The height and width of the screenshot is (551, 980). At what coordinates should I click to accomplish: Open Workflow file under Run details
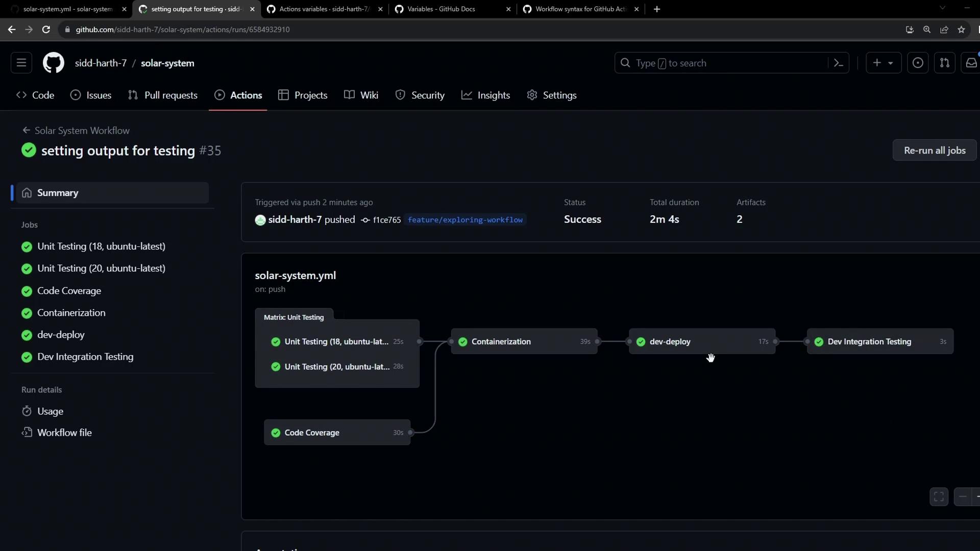64,433
